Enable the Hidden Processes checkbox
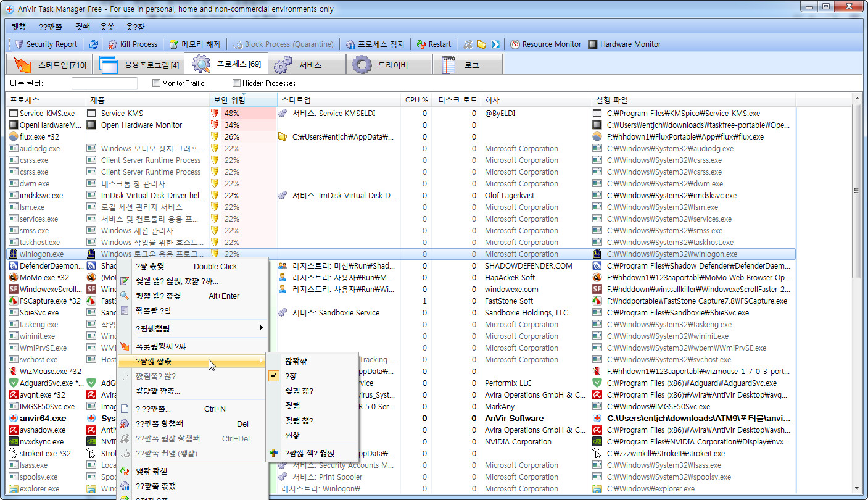The image size is (868, 500). tap(236, 83)
